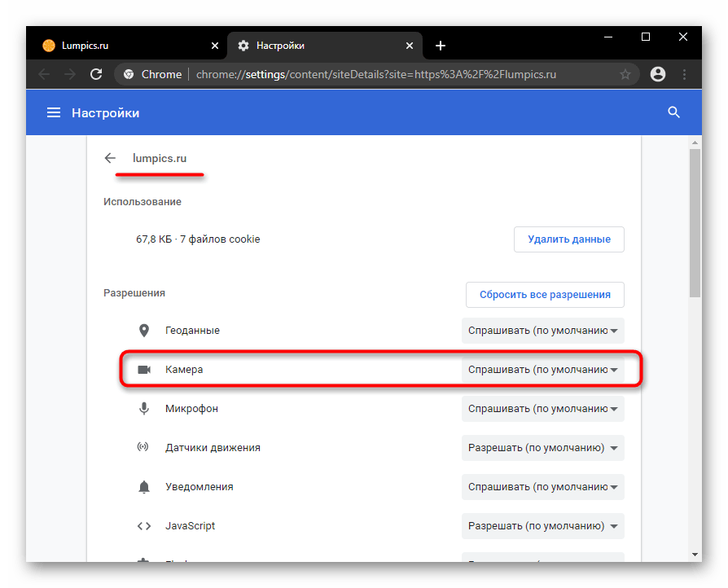Open the Chrome profile avatar icon

tap(658, 74)
